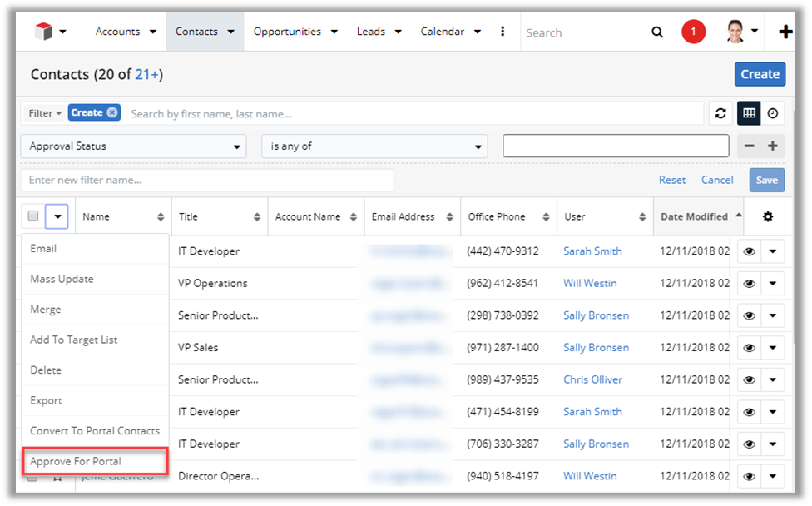Click the Enter new filter name field
The width and height of the screenshot is (812, 506).
point(206,180)
